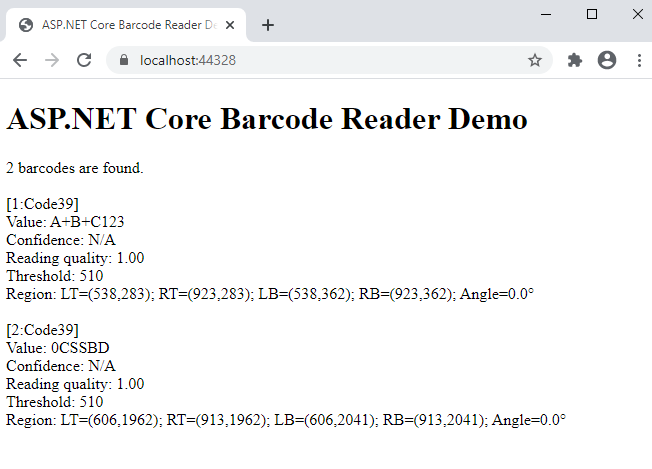
Task: Click the 'Value: 0CSSBD' line
Action: click(58, 348)
